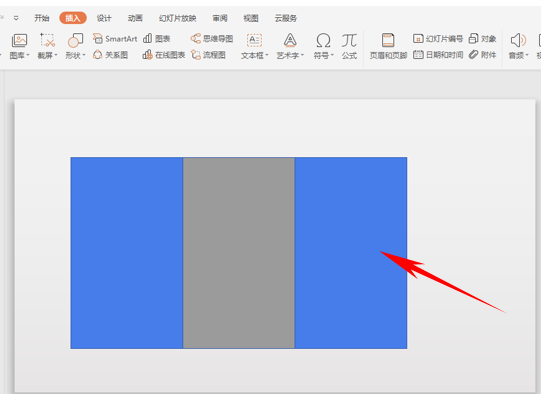Go to the 动画 animation tab
542x394 pixels.
(x=135, y=18)
